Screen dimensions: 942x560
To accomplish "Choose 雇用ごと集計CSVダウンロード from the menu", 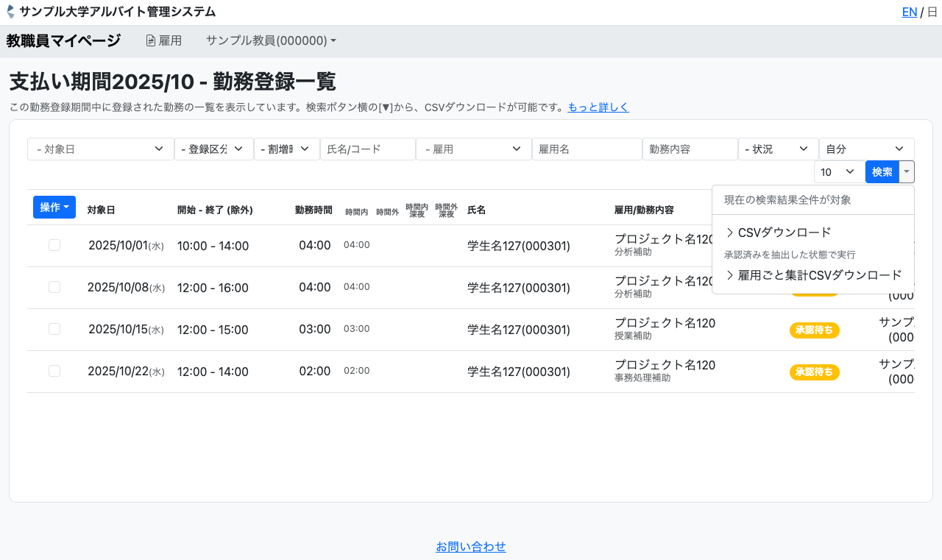I will (x=819, y=275).
